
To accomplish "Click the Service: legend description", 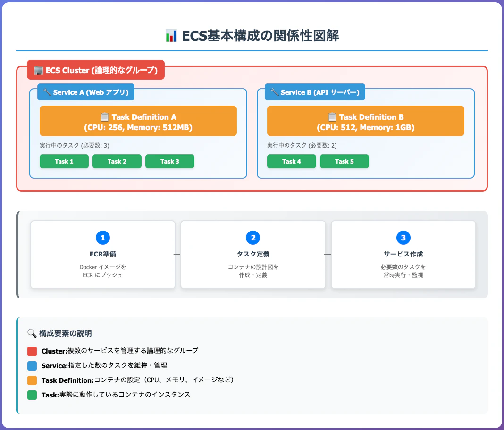I will 104,366.
